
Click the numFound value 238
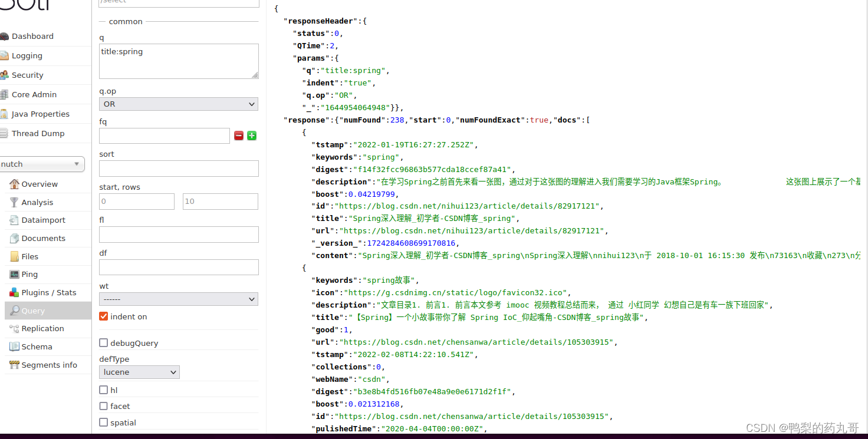pos(397,120)
